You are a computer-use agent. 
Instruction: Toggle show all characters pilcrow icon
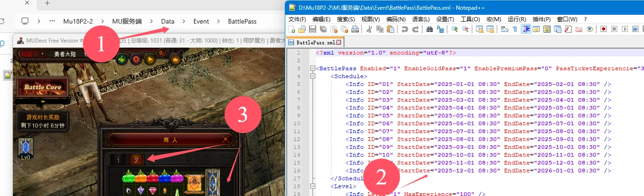tap(514, 29)
